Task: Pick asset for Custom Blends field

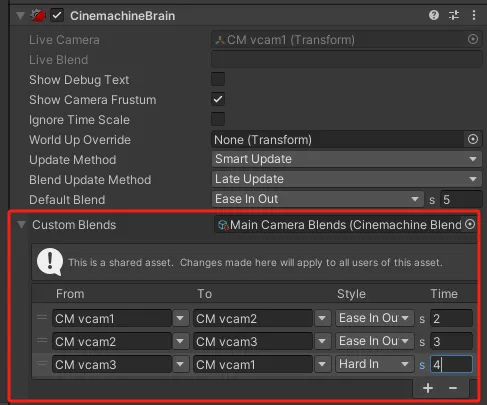Action: [470, 224]
